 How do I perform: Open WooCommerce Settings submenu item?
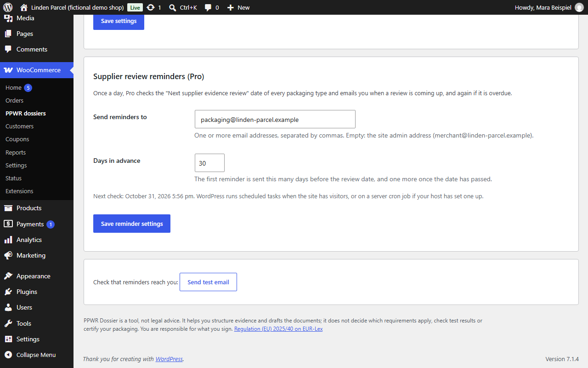click(16, 165)
